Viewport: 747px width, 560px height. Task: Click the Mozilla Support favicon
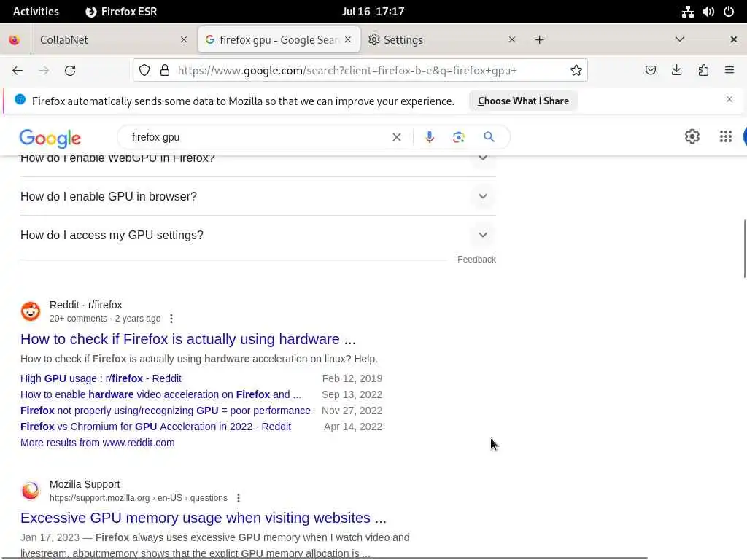tap(31, 491)
